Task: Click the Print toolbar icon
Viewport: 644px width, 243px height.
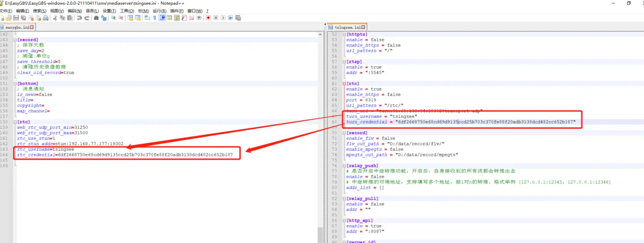Action: [x=46, y=18]
